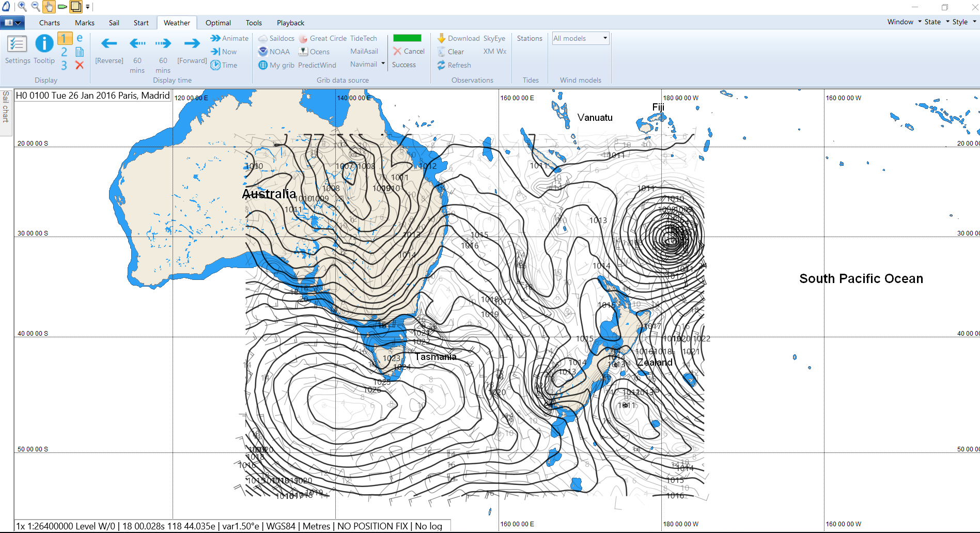Open the All models wind dropdown
This screenshot has width=980, height=533.
581,38
